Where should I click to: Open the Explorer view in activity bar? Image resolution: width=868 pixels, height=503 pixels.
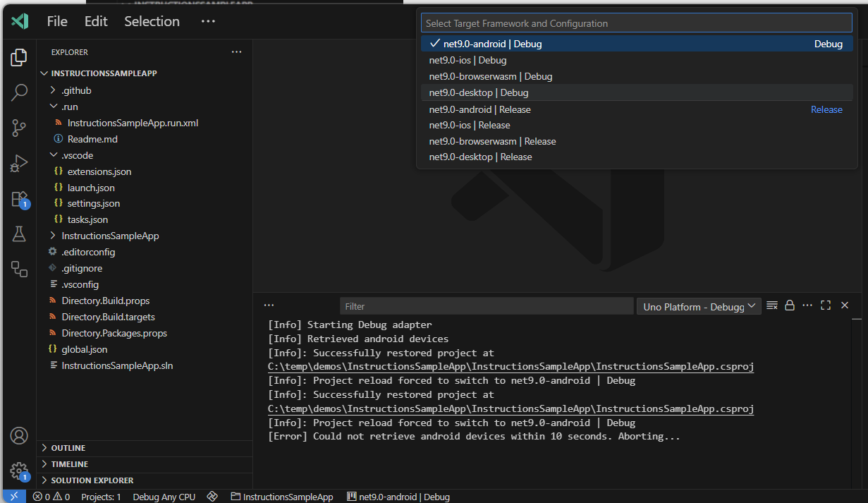point(19,57)
